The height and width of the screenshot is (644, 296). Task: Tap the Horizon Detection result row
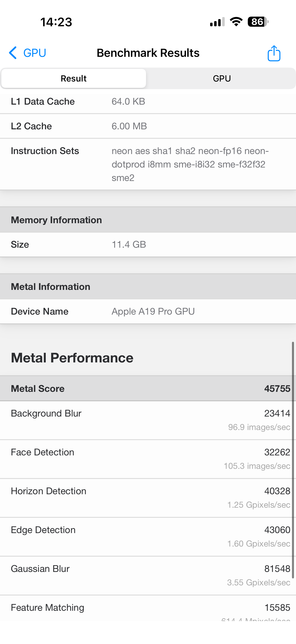(x=148, y=498)
